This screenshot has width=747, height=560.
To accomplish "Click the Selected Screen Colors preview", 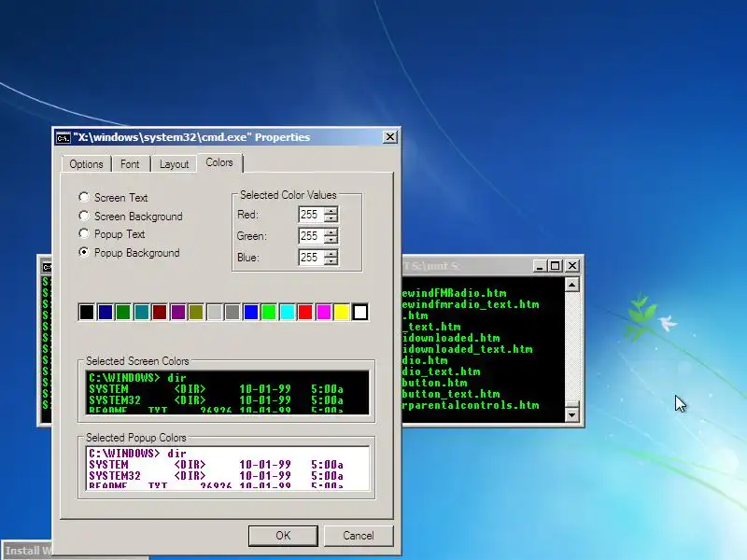I will click(x=227, y=392).
